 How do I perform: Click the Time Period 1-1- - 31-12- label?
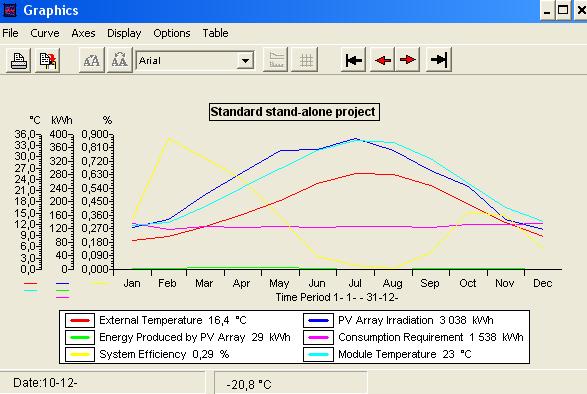tap(337, 297)
